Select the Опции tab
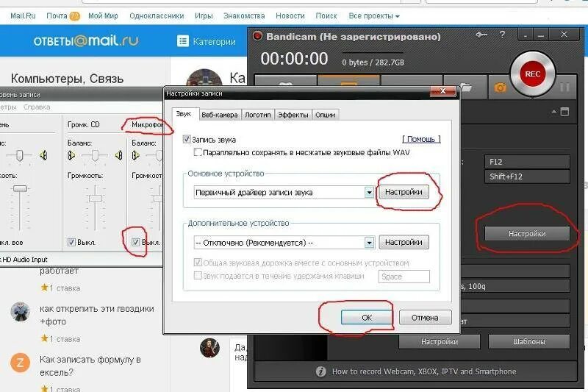Screen dimensions: 588x392 pos(325,115)
